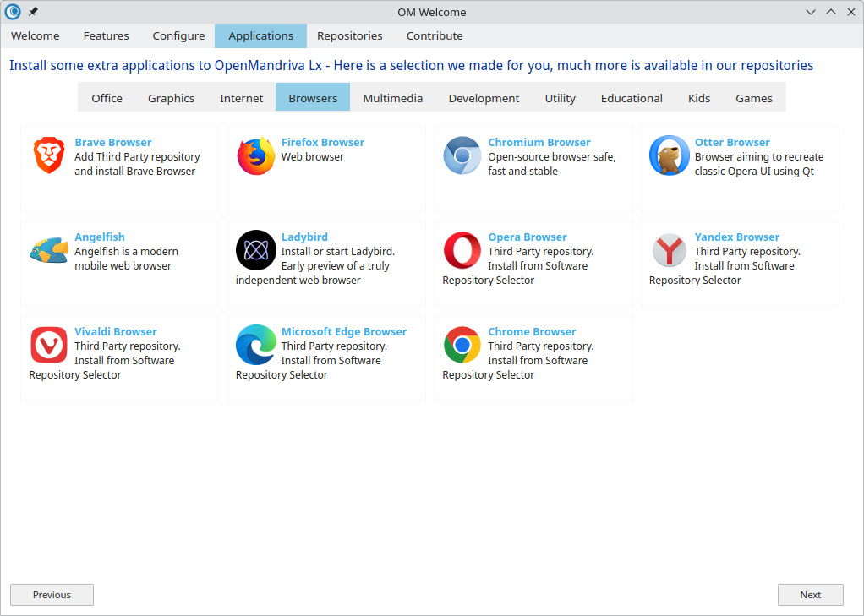
Task: Select the Utility category
Action: coord(561,98)
